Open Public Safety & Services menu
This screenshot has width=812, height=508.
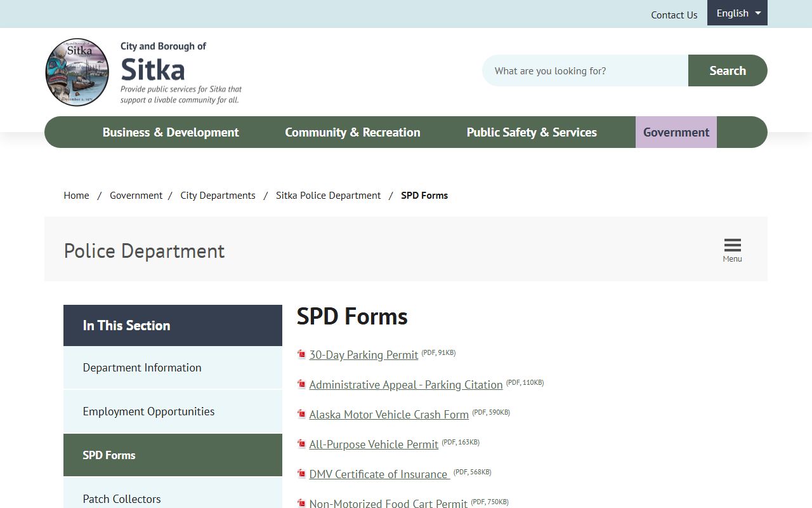(532, 132)
